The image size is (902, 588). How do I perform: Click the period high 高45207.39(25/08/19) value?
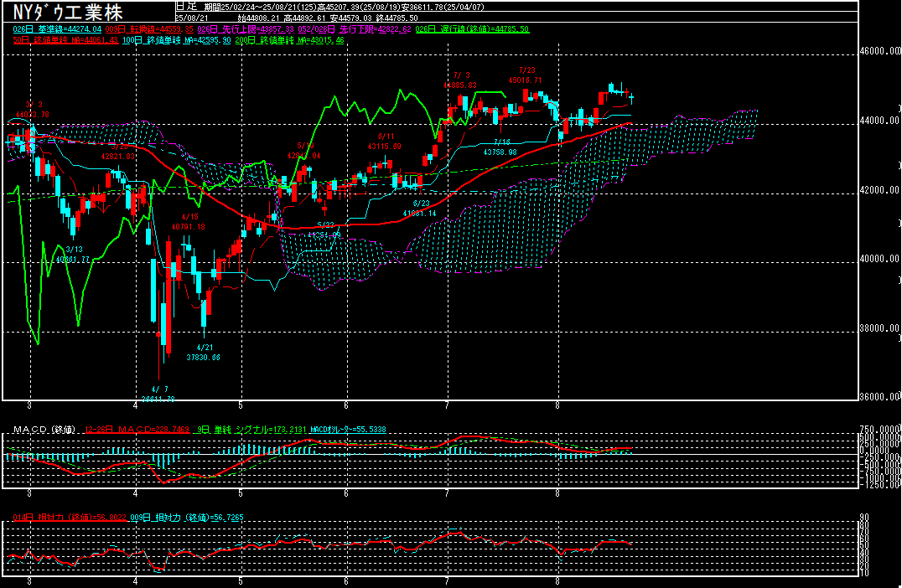[x=358, y=7]
